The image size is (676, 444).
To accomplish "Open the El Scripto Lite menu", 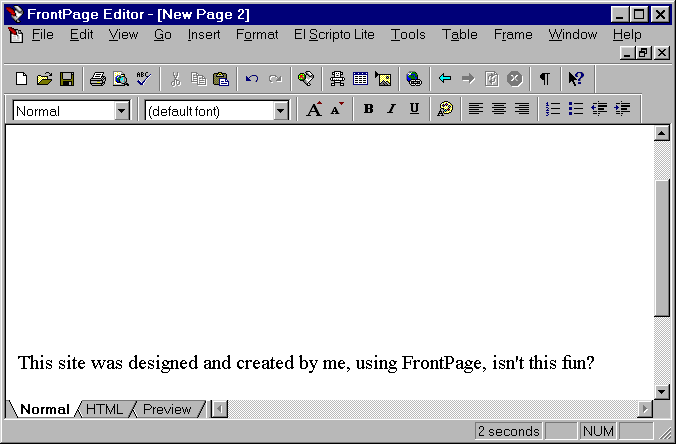I will point(334,34).
